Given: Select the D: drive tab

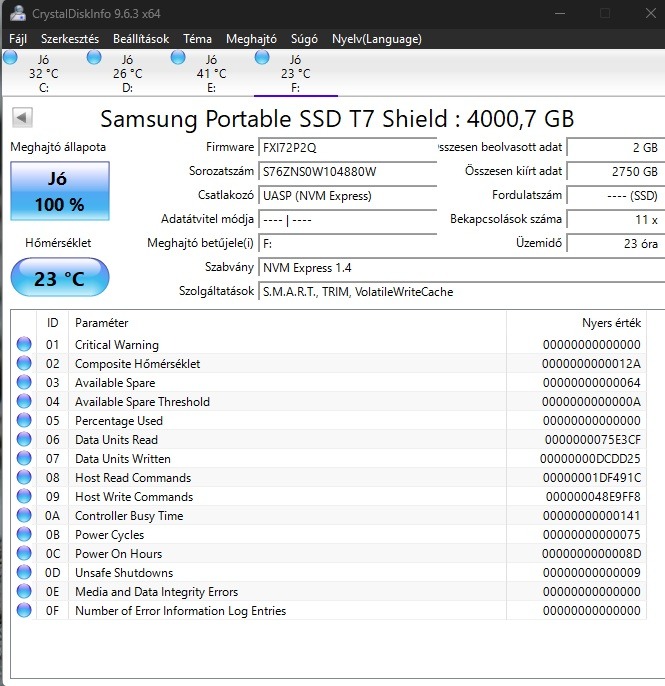Looking at the screenshot, I should pyautogui.click(x=127, y=74).
